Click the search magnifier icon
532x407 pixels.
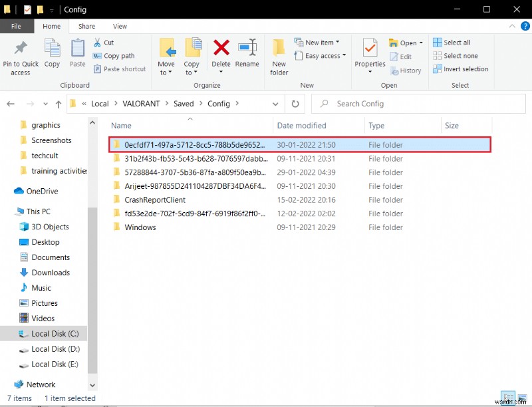click(x=325, y=103)
